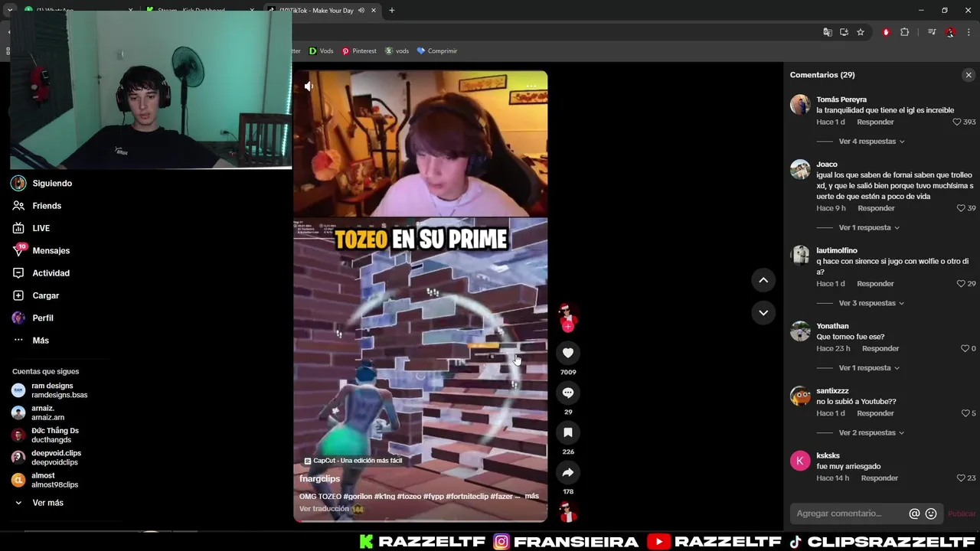Like Joaco's comment
The width and height of the screenshot is (980, 551).
961,208
